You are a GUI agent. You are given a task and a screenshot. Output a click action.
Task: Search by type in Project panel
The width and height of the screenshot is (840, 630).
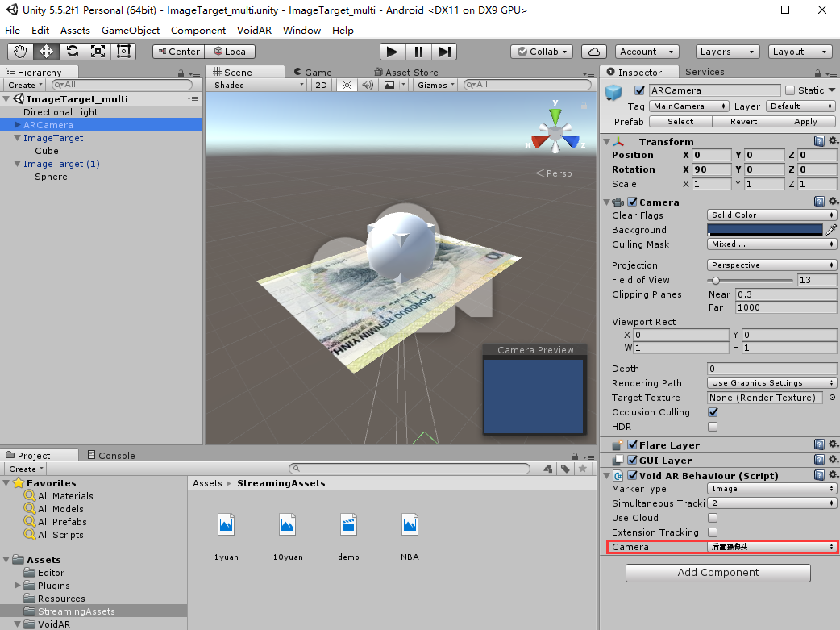point(548,469)
